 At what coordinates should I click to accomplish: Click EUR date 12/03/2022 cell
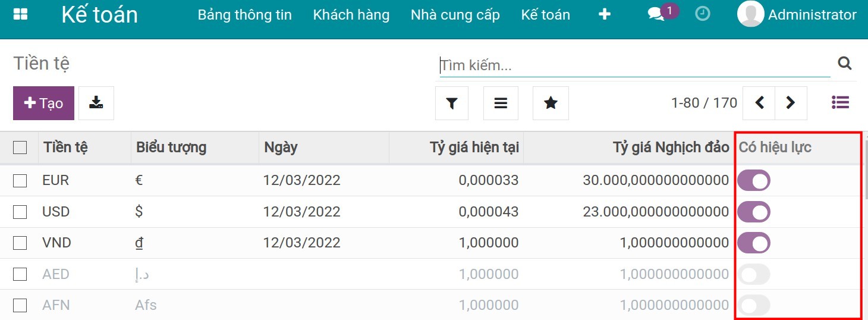pyautogui.click(x=302, y=180)
